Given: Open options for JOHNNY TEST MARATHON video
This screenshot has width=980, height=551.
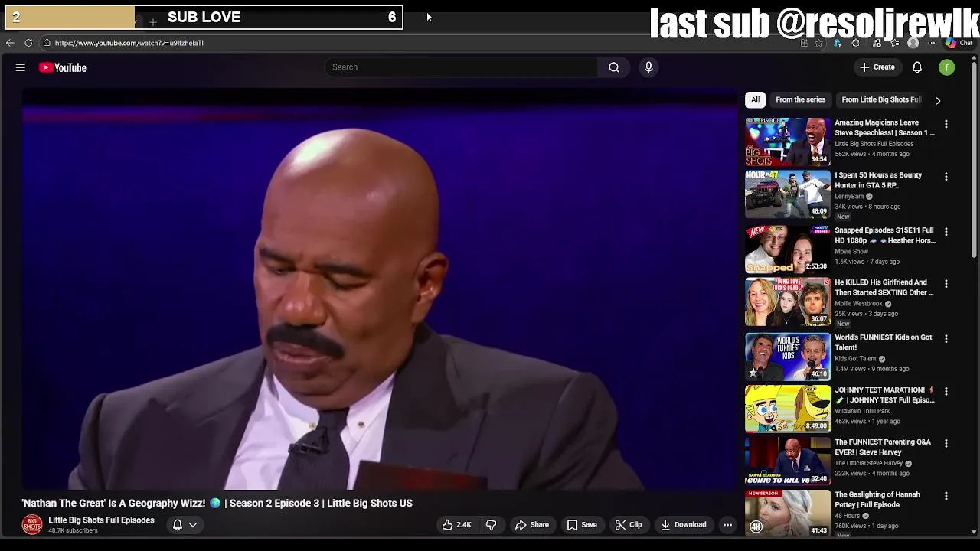Looking at the screenshot, I should (946, 391).
